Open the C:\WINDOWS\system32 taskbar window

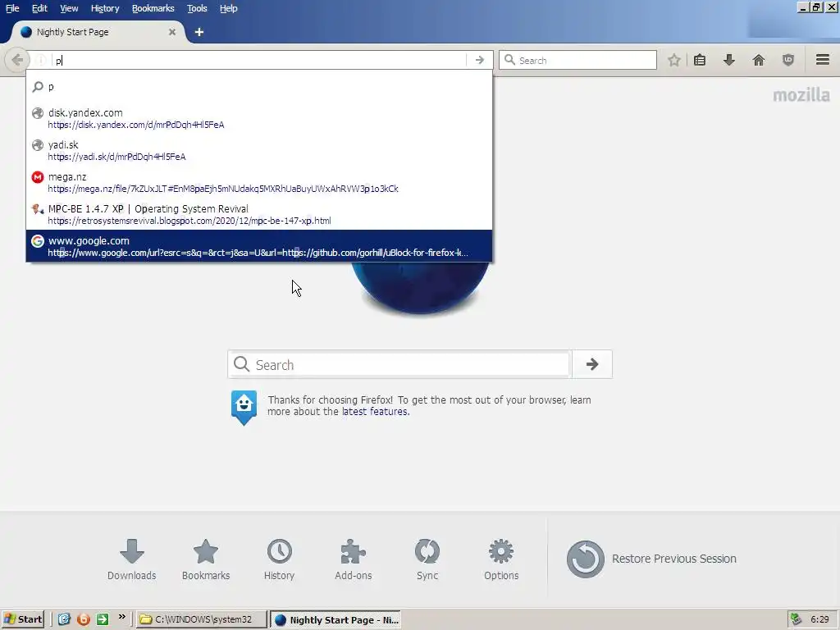[202, 619]
